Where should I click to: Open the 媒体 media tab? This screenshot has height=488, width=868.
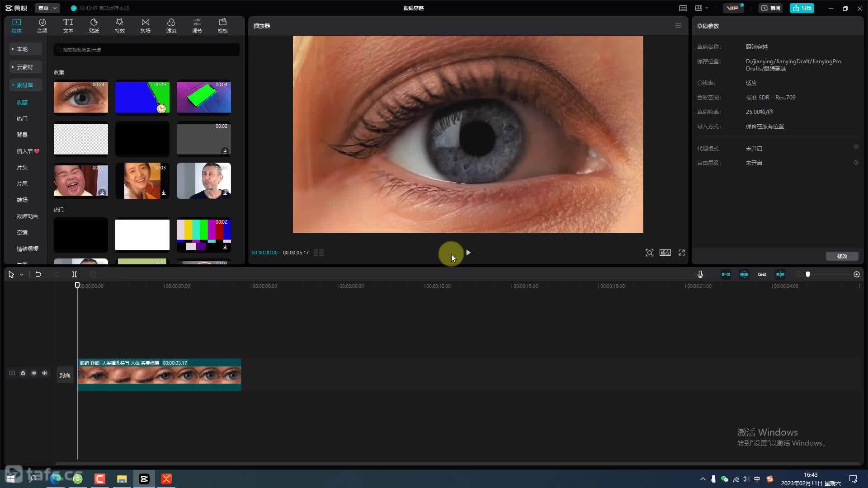point(17,26)
